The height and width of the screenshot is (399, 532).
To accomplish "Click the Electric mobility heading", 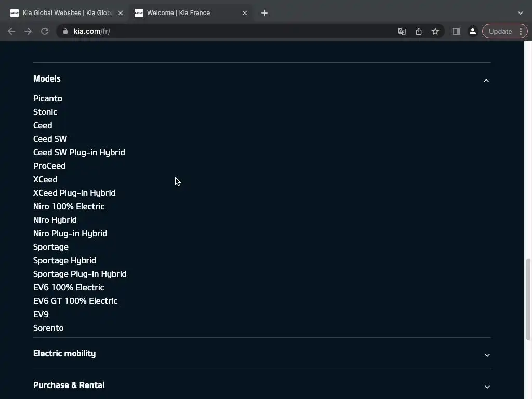I will point(64,353).
